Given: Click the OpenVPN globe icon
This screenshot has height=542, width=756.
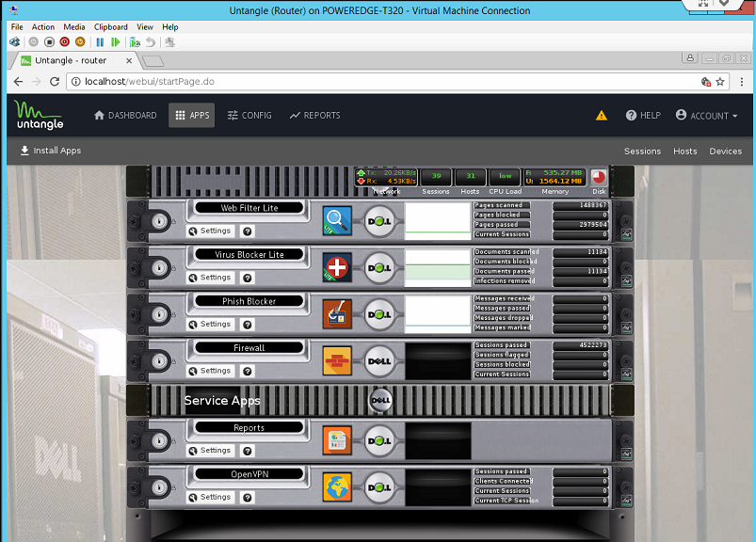Looking at the screenshot, I should [x=336, y=486].
